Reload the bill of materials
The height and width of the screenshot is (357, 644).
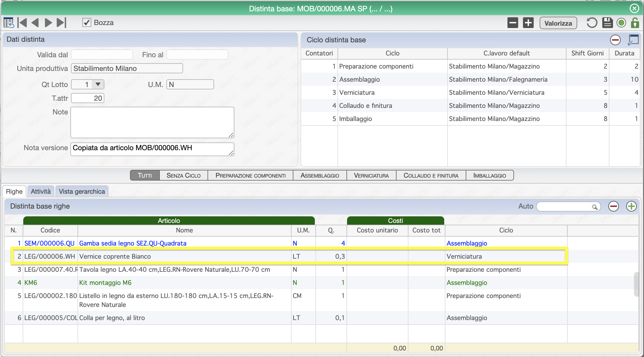(592, 23)
